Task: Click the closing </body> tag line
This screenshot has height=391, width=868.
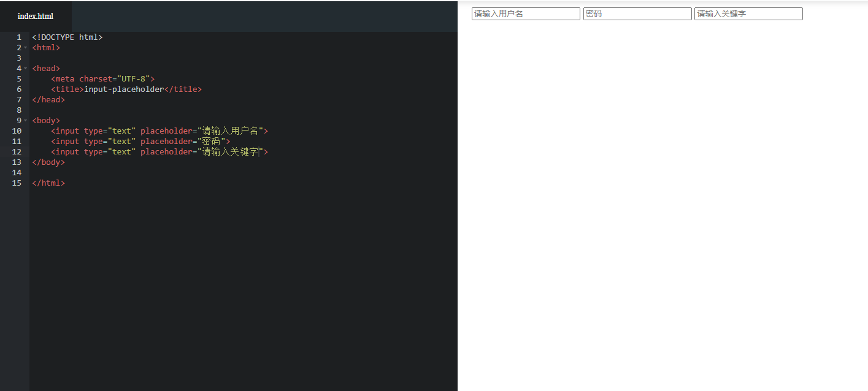Action: click(x=48, y=162)
